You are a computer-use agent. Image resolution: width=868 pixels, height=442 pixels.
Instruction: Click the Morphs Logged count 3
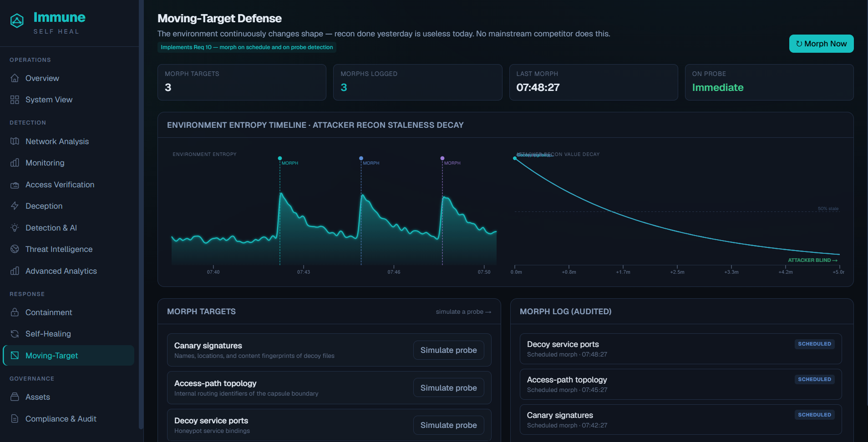pos(344,87)
